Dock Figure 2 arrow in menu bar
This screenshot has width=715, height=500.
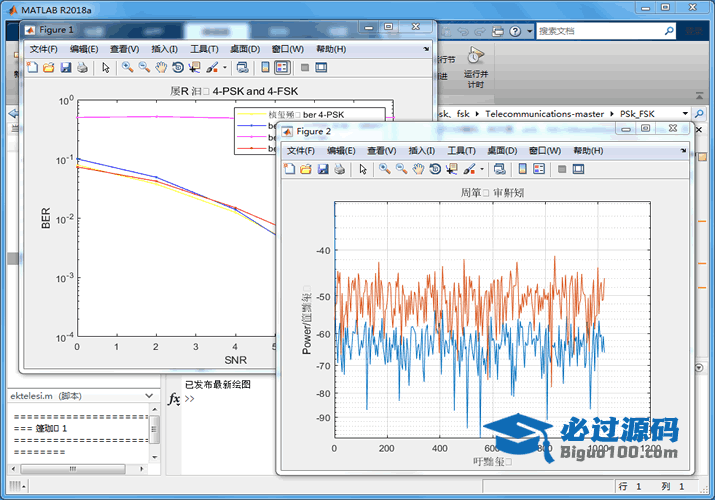[x=683, y=150]
